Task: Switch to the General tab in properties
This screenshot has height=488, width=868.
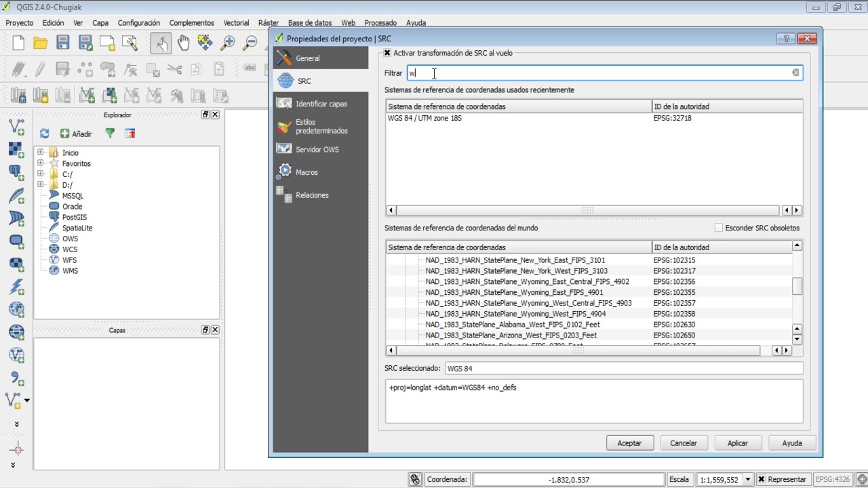Action: pos(321,58)
